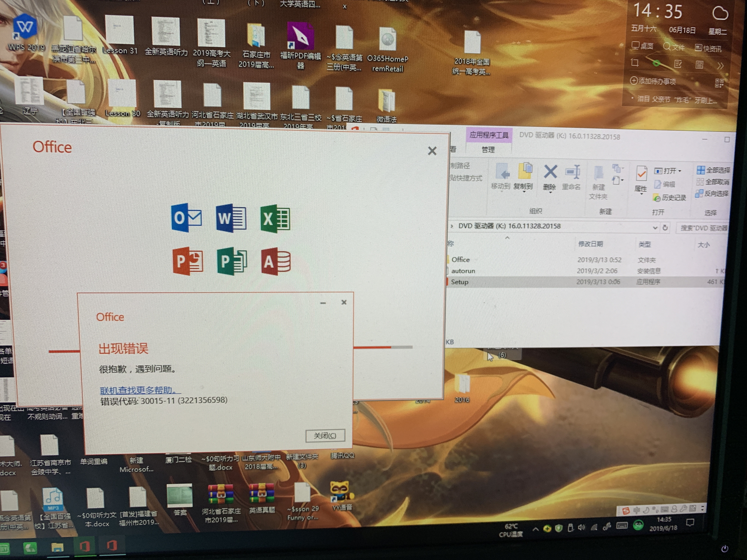Expand the Explorer address bar dropdown arrow
The height and width of the screenshot is (560, 747).
pos(655,228)
